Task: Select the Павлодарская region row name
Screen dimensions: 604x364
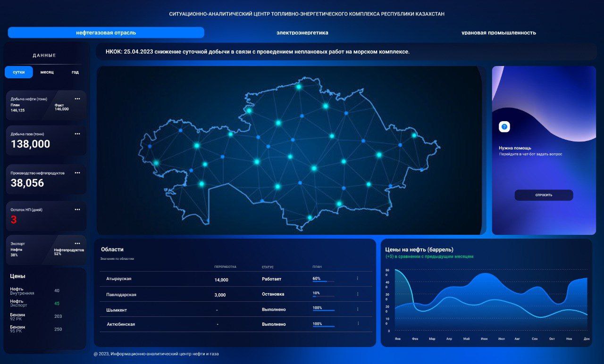Action: (121, 295)
